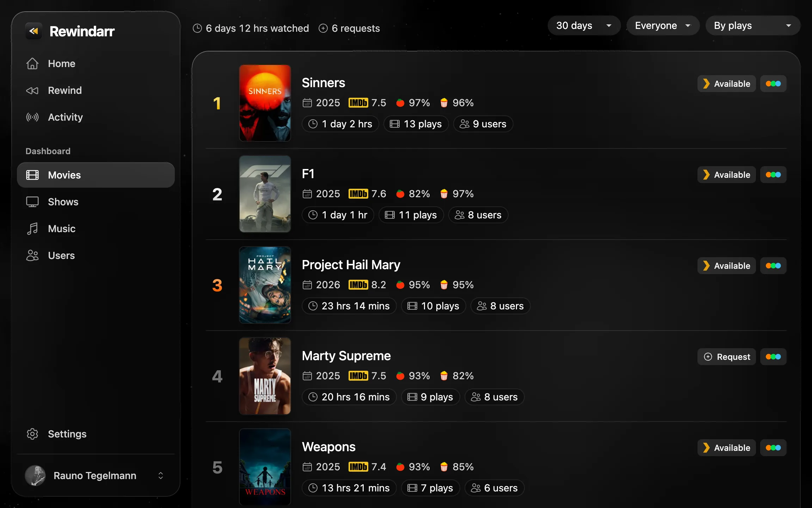
Task: Open the Users dashboard
Action: (96, 255)
